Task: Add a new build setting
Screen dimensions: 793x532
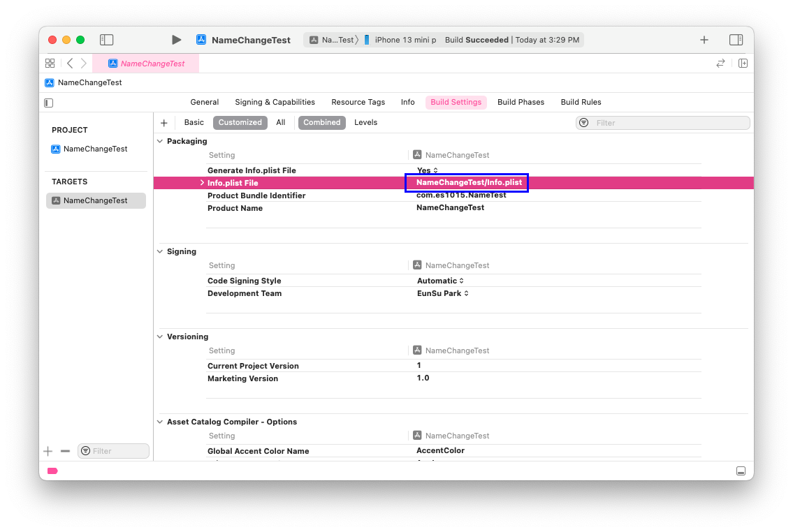Action: click(164, 123)
